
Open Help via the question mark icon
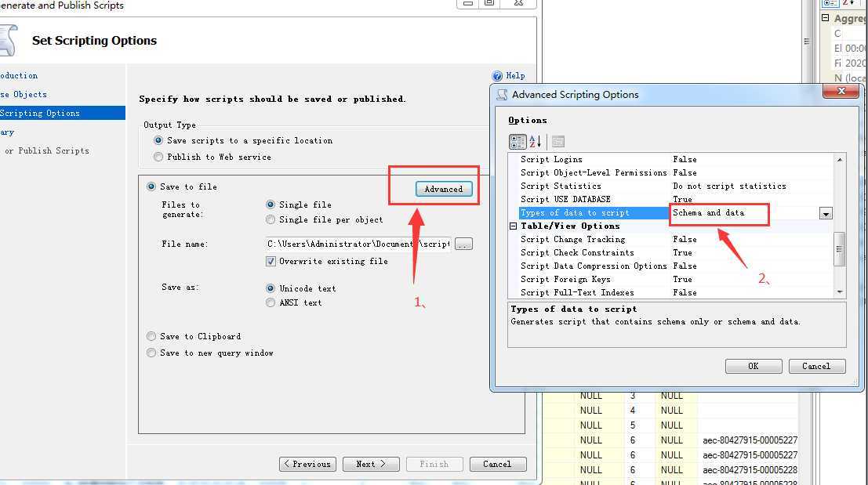(x=497, y=76)
